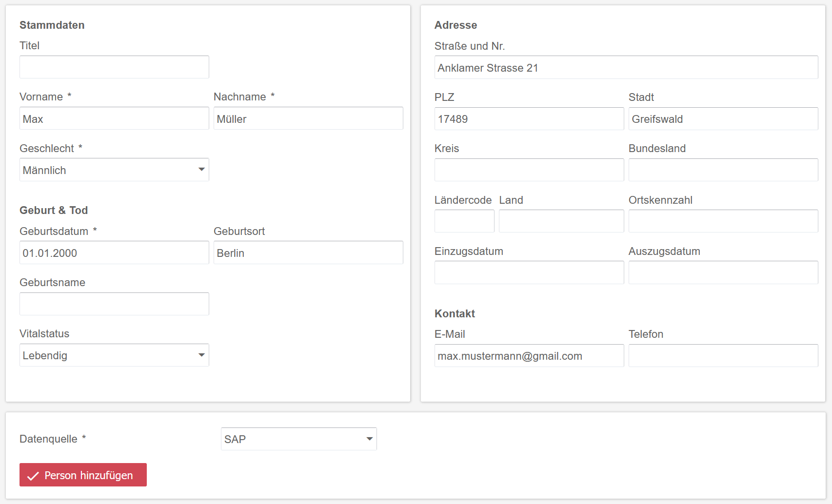Click the Geburtsort field containing Berlin

(308, 252)
